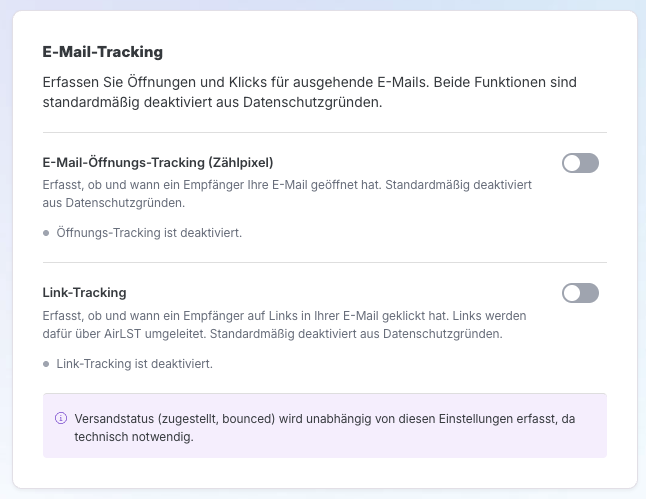Select the E-Mail-Tracking card heading
This screenshot has width=646, height=499.
pyautogui.click(x=103, y=52)
